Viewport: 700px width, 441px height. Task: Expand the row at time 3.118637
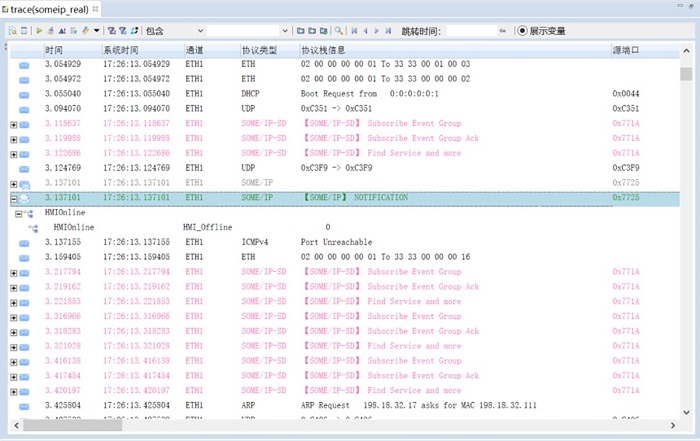point(14,125)
